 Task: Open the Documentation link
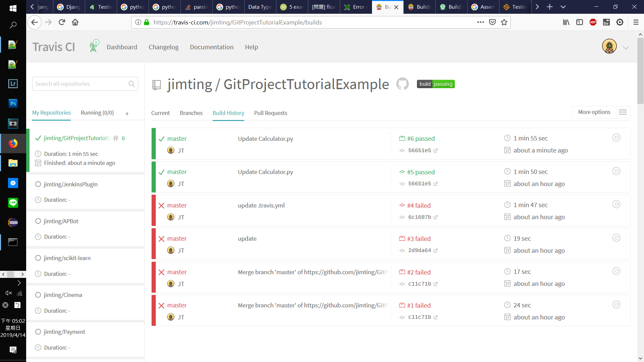(211, 47)
